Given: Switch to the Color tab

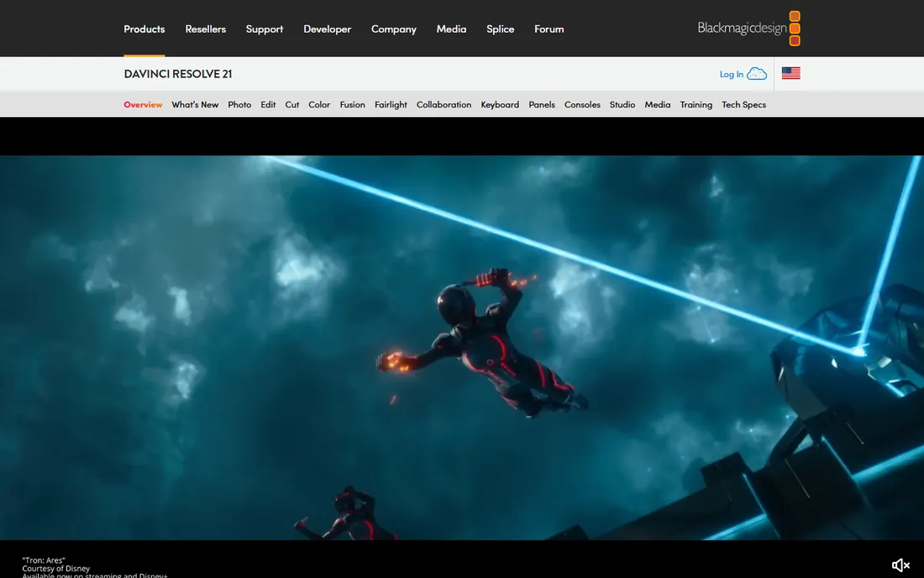Looking at the screenshot, I should click(319, 104).
